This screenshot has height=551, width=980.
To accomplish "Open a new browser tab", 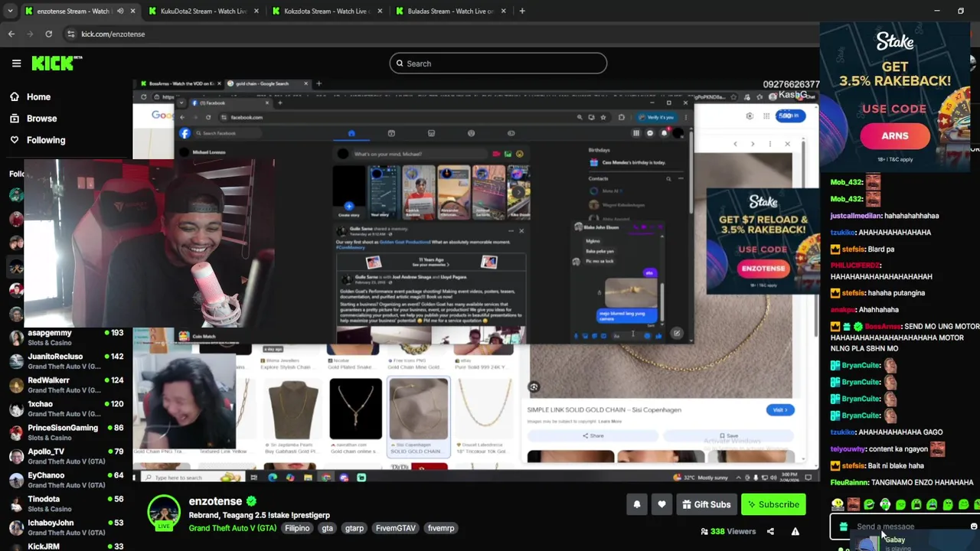I will coord(522,11).
